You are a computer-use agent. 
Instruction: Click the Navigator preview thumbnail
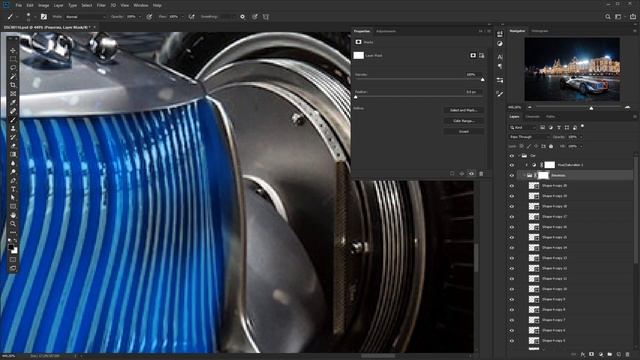572,69
